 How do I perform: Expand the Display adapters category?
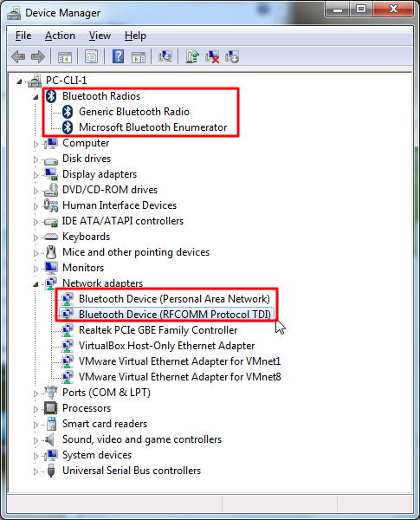coord(36,175)
